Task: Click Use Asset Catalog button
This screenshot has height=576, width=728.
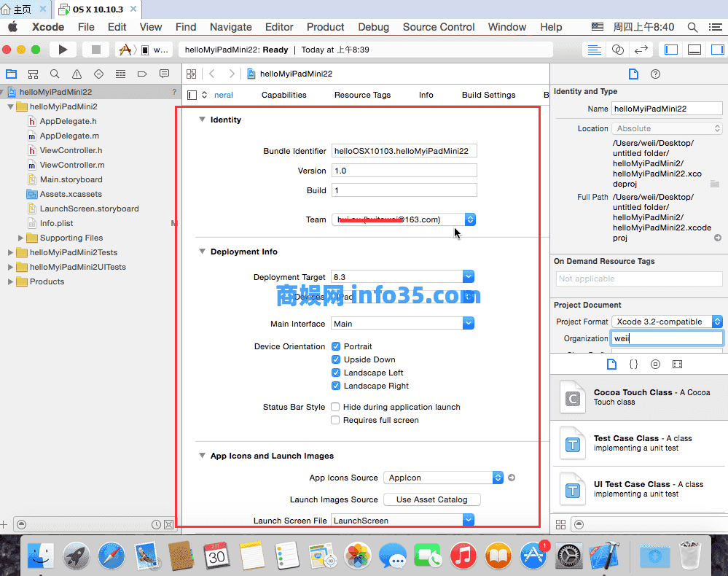Action: coord(432,499)
